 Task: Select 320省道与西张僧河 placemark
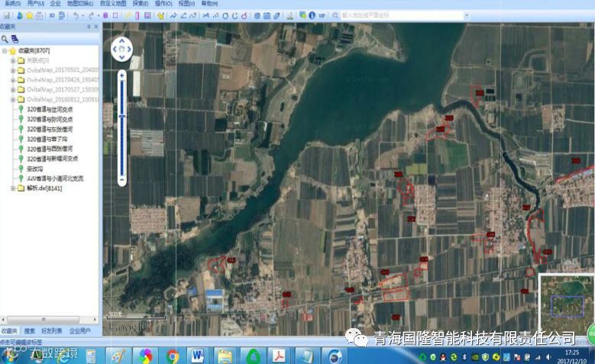(x=50, y=149)
